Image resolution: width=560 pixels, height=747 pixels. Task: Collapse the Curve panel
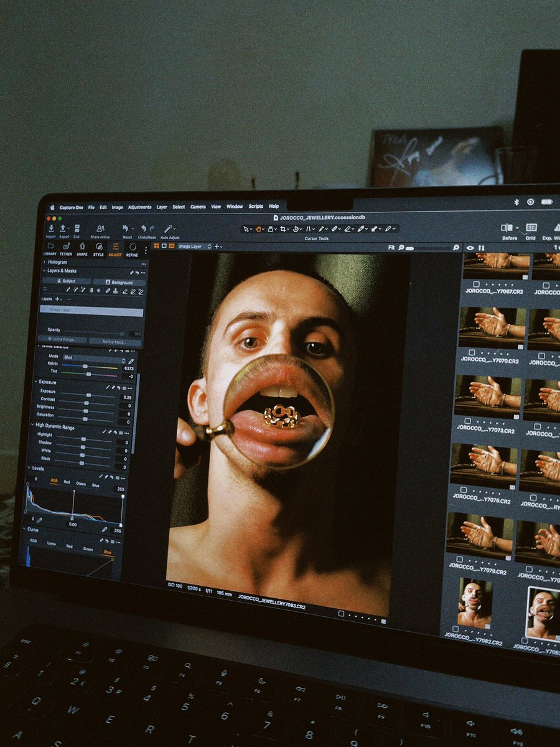click(x=24, y=529)
